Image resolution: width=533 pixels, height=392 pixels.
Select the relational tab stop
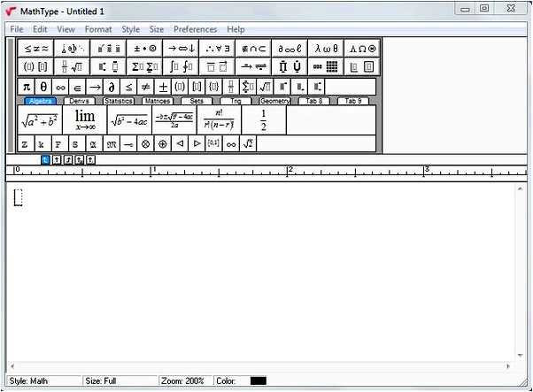[79, 159]
